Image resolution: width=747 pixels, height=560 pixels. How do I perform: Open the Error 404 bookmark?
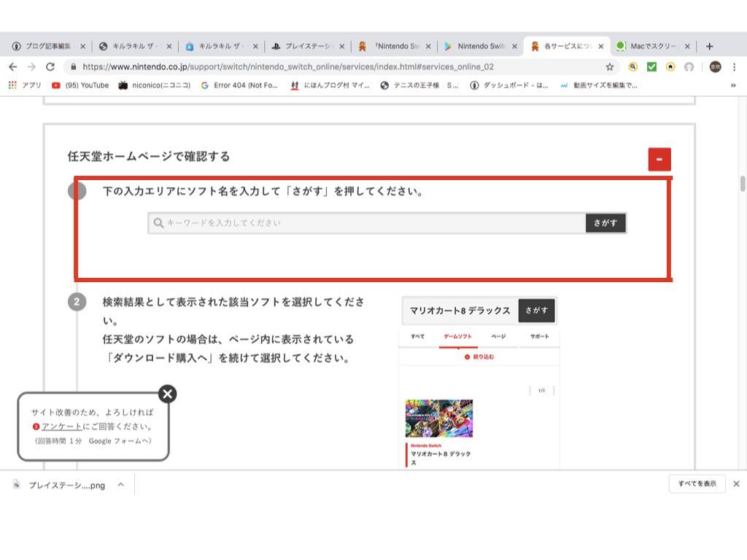point(239,85)
